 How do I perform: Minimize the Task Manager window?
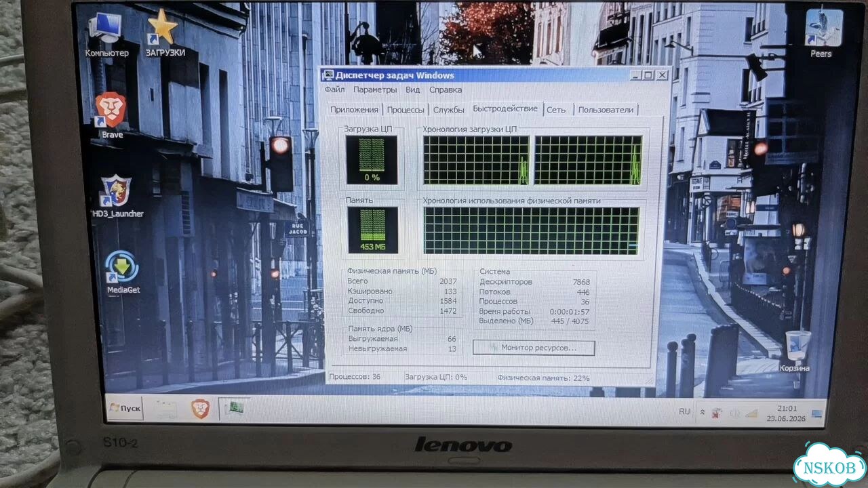[635, 75]
